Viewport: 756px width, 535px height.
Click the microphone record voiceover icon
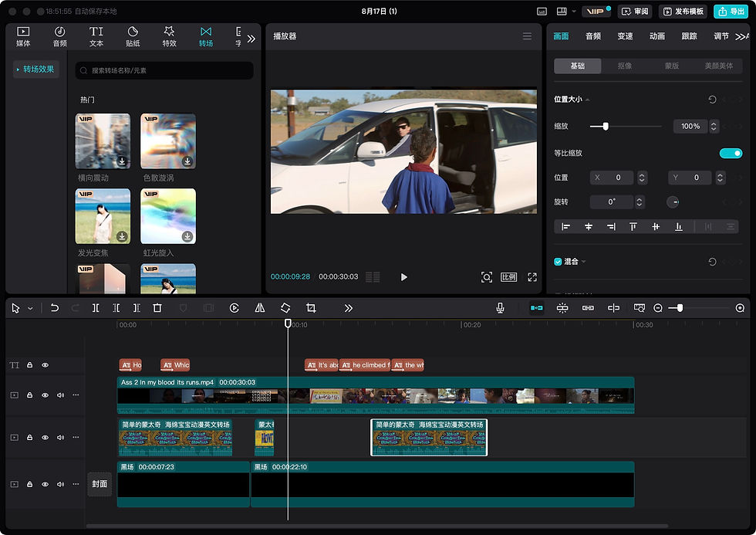click(500, 308)
